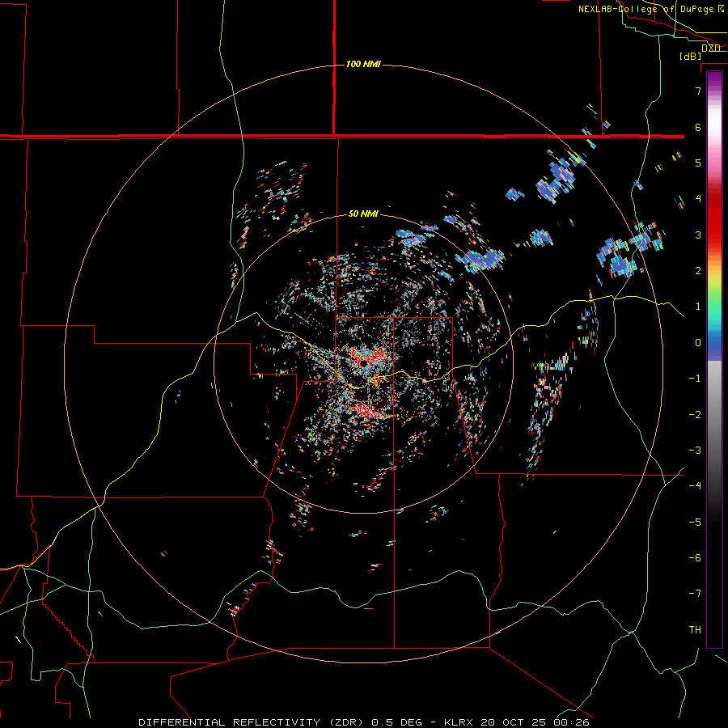
Task: Click the 7 tick label on color scale
Action: click(x=698, y=91)
